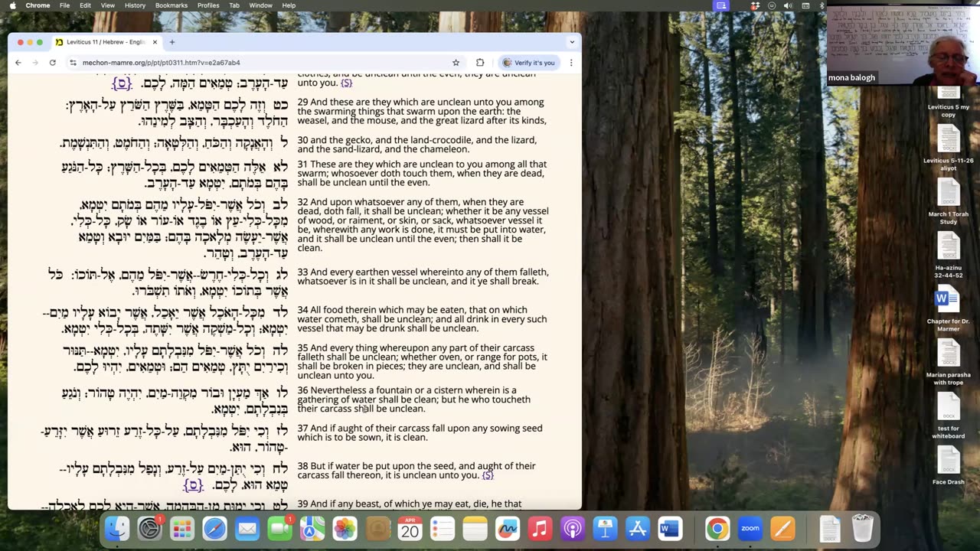980x551 pixels.
Task: Open Photos from the Dock
Action: [345, 528]
